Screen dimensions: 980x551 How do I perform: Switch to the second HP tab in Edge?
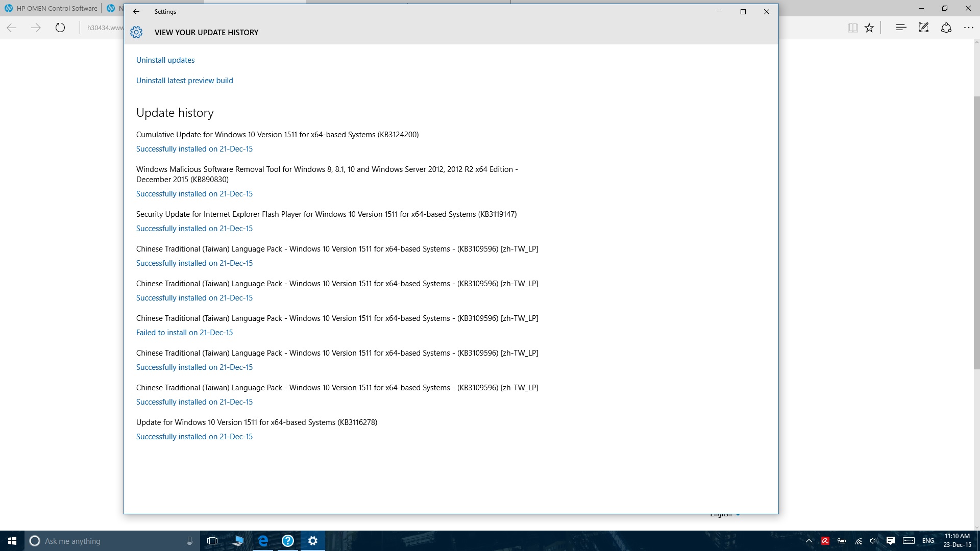113,8
